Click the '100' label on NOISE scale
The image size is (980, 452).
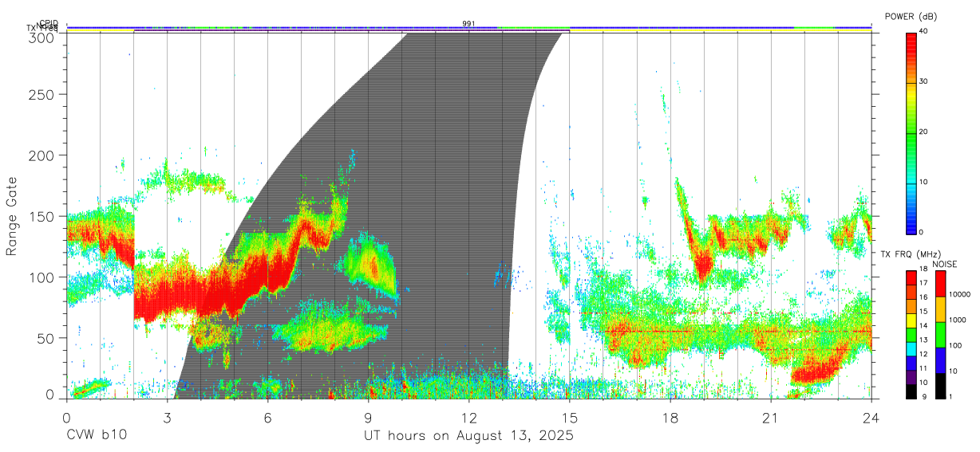tap(954, 346)
